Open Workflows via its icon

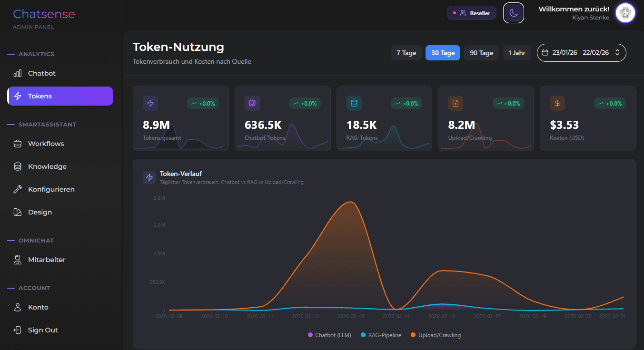[x=17, y=144]
